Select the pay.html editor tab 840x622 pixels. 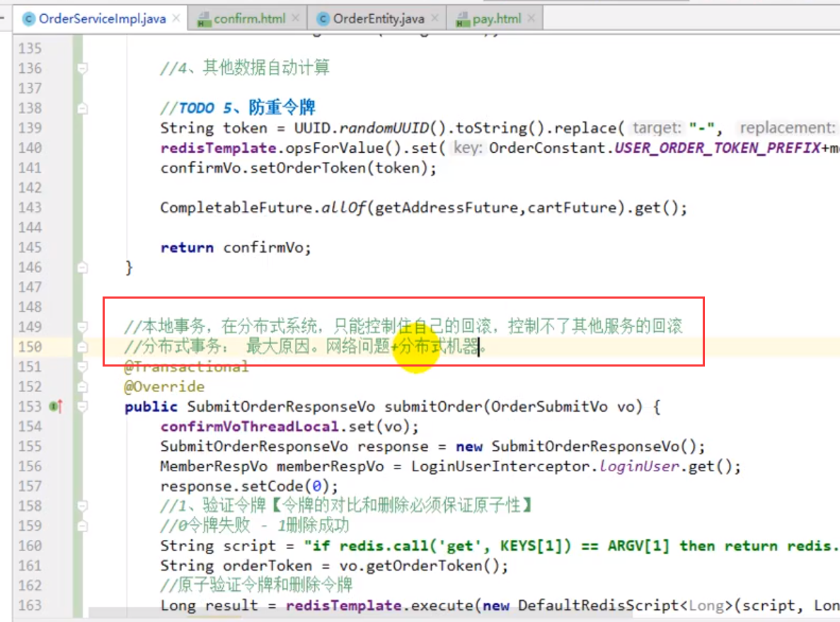click(x=496, y=19)
